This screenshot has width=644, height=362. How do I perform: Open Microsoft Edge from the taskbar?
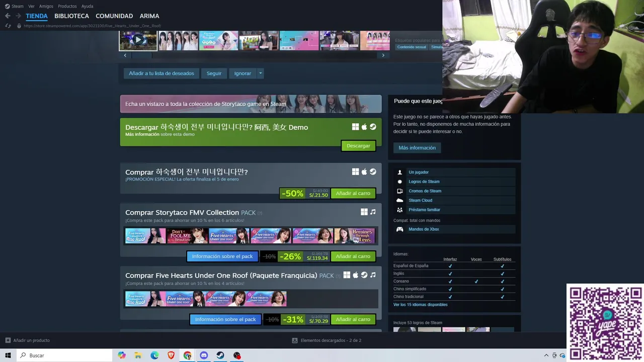(154, 355)
